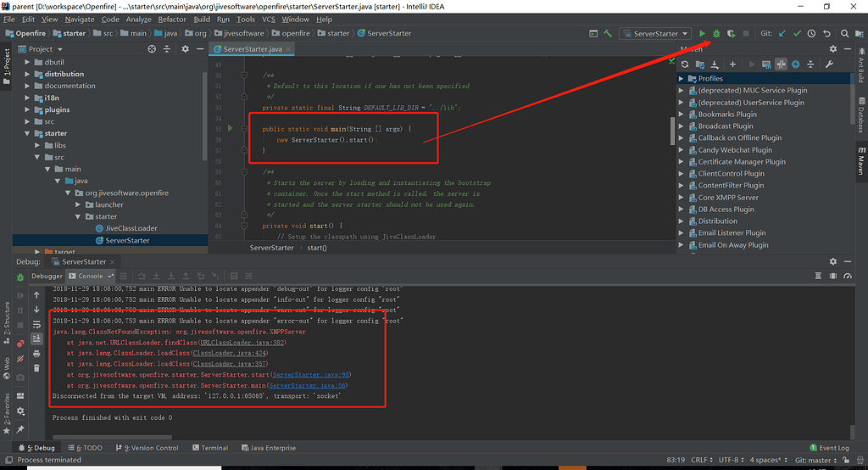Switch to the Debugger tab
Screen dimensions: 868x470
point(47,276)
